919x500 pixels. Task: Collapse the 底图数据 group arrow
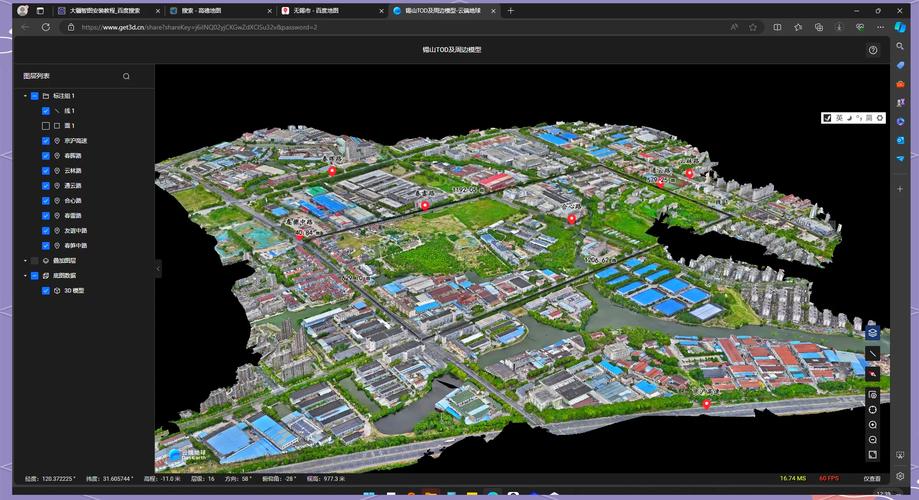click(25, 275)
